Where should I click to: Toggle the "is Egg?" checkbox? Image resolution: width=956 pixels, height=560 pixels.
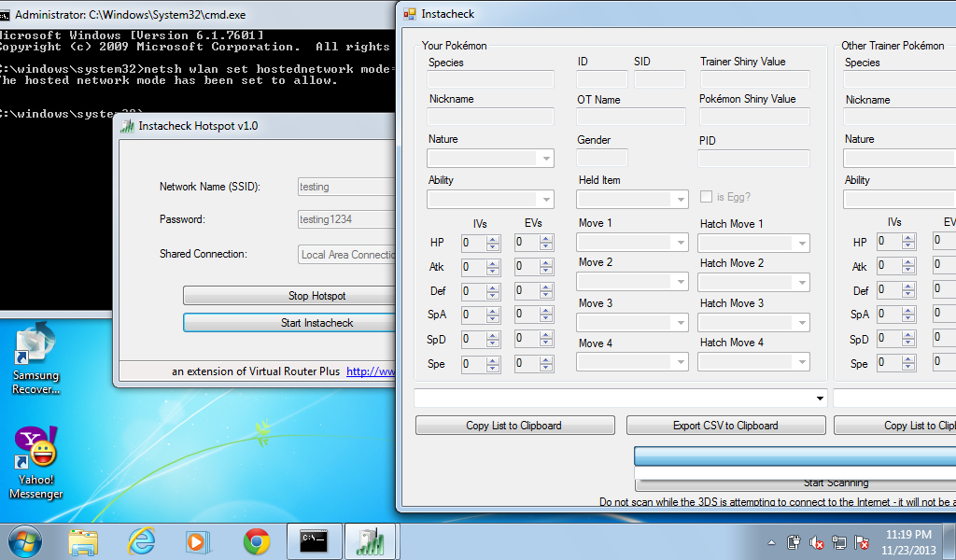[707, 197]
